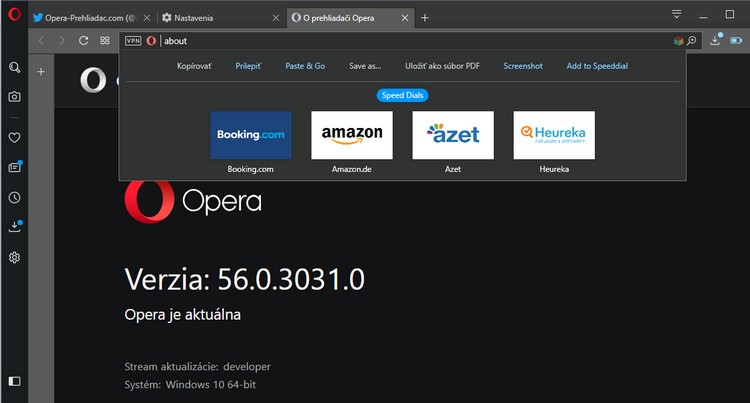This screenshot has width=750, height=403.
Task: Click the version text 'Verzia: 56.0.3031.0'
Action: click(x=244, y=279)
